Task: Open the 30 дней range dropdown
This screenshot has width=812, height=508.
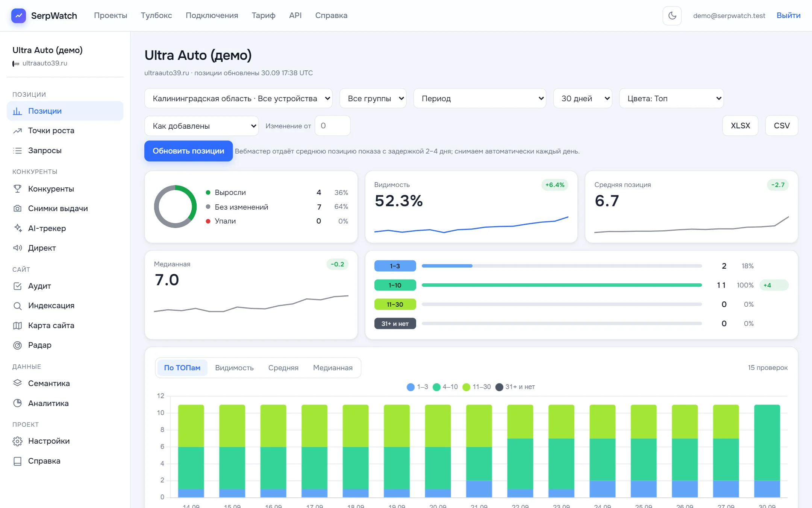Action: [583, 99]
